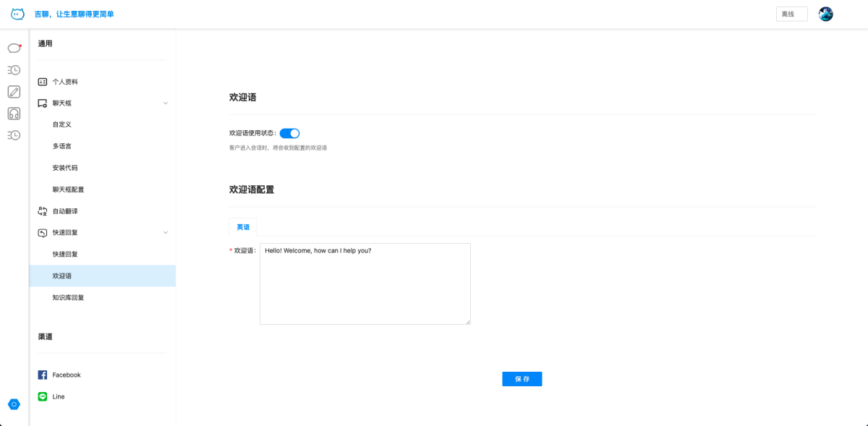Toggle the 欢迎语使用状态 switch
868x426 pixels.
pyautogui.click(x=289, y=133)
